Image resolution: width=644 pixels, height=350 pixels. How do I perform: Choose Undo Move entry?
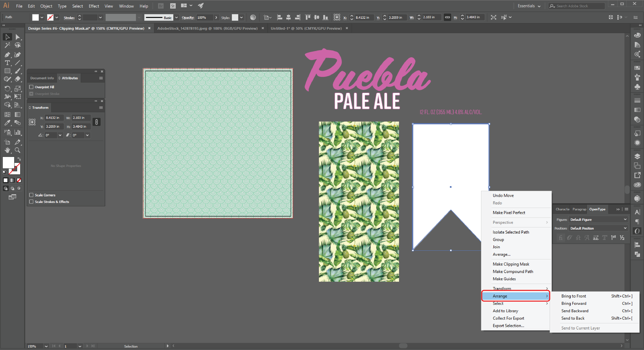click(x=503, y=196)
